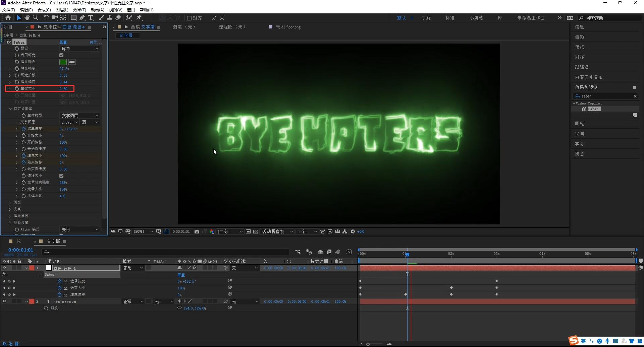The width and height of the screenshot is (644, 347).
Task: Select the Pan Behind anchor point tool
Action: click(63, 18)
